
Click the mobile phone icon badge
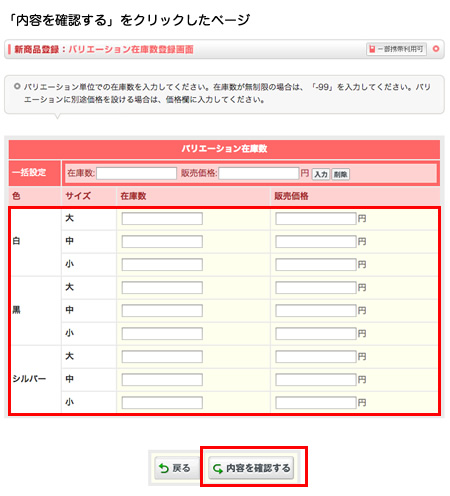(372, 49)
